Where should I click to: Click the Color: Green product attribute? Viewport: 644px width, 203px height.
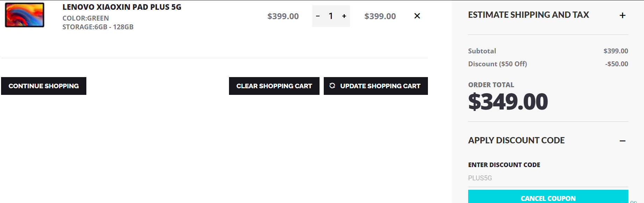coord(86,18)
